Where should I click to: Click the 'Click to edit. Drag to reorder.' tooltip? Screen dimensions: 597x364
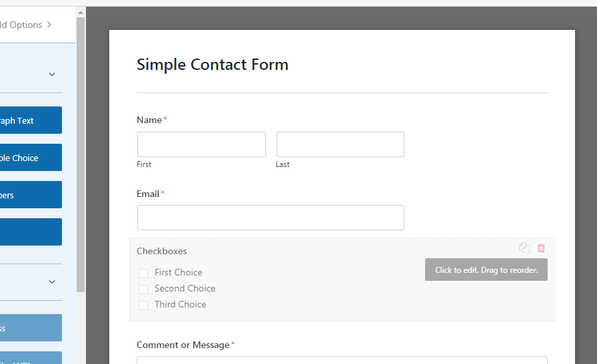[x=486, y=270]
